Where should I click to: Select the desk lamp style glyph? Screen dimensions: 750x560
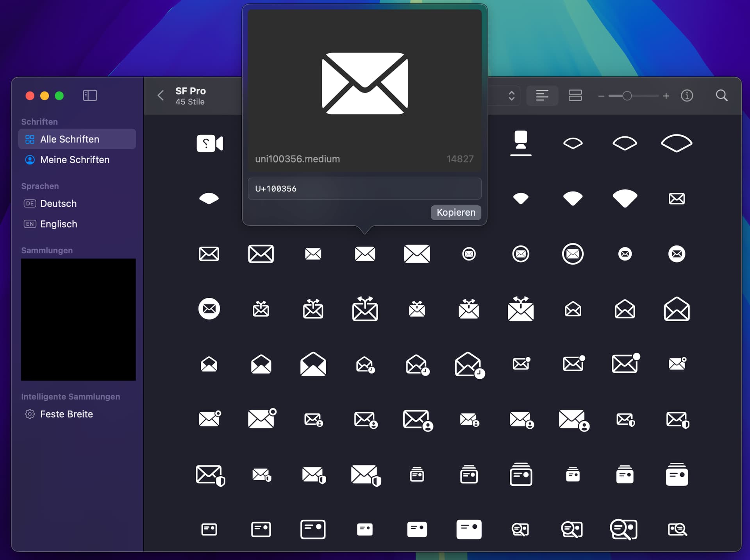point(521,143)
